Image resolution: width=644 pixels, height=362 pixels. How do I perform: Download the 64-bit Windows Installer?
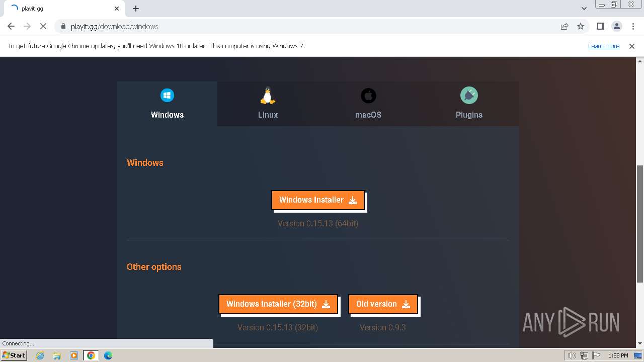pos(317,200)
